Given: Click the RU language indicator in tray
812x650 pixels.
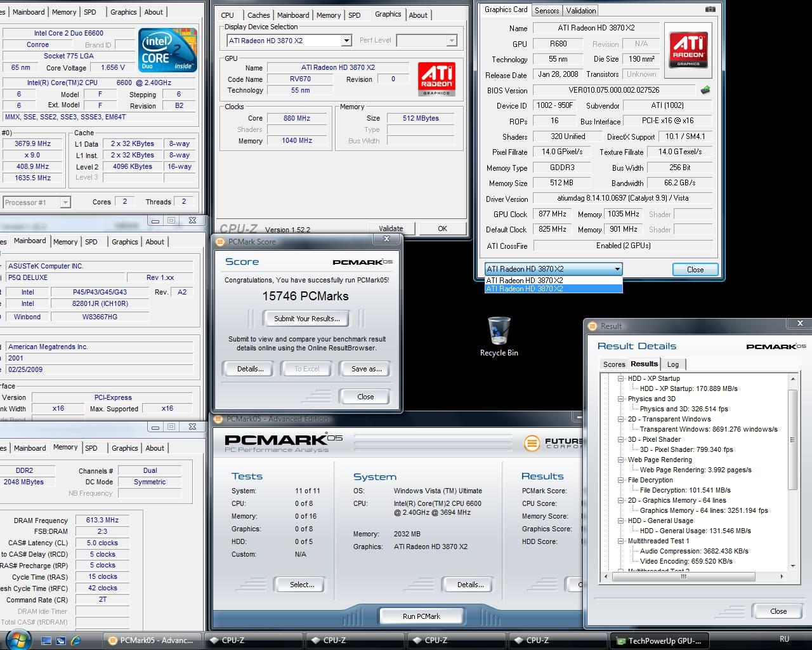Looking at the screenshot, I should pyautogui.click(x=784, y=639).
